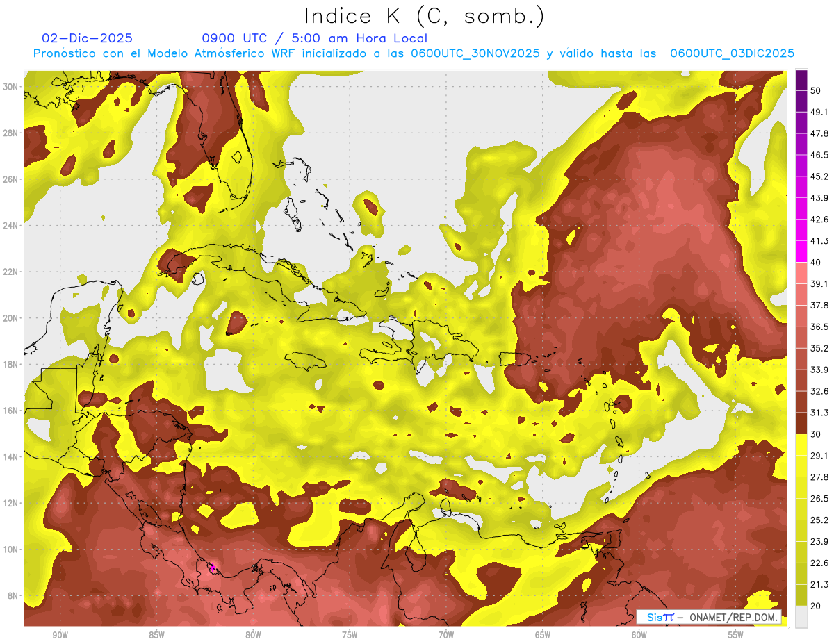Click colorbar label "42.6"
Screen dimensions: 834x644
(x=819, y=220)
